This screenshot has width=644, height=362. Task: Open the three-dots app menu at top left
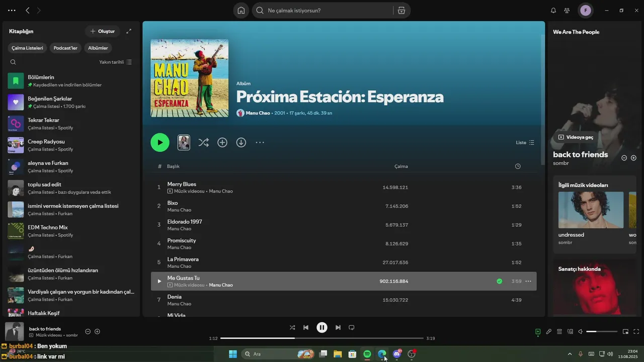(12, 11)
